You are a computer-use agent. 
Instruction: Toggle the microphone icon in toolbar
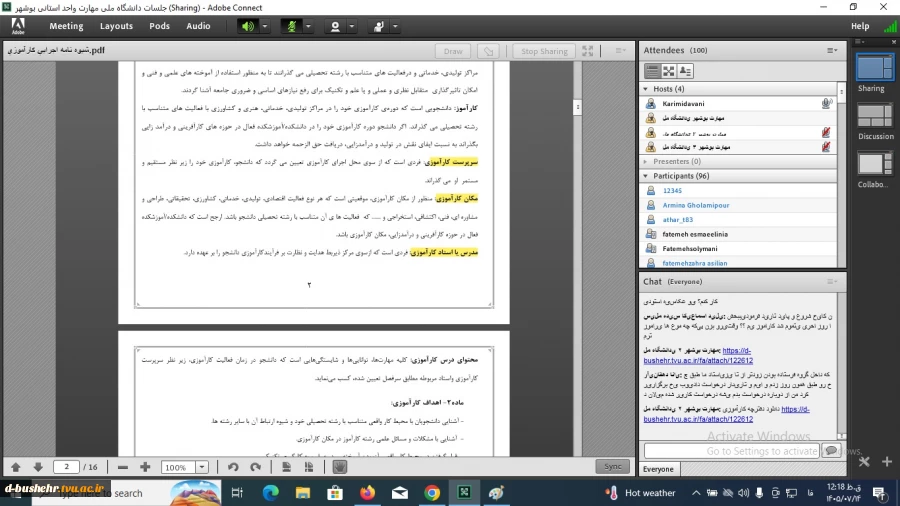tap(291, 26)
